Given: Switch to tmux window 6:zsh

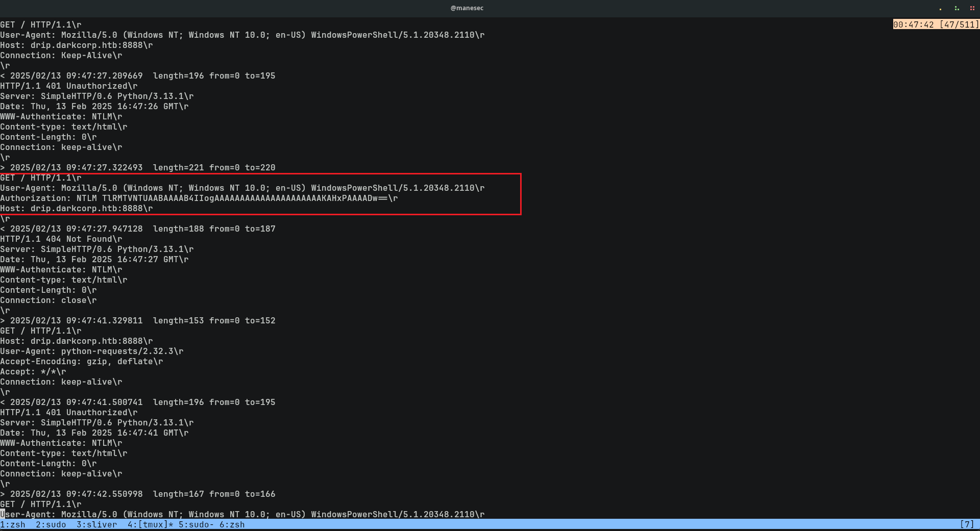Looking at the screenshot, I should pyautogui.click(x=232, y=524).
